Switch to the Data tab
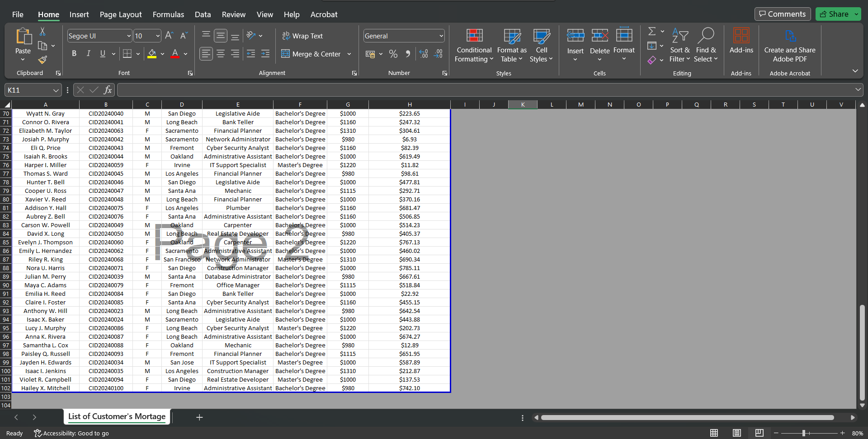868x439 pixels. 203,14
